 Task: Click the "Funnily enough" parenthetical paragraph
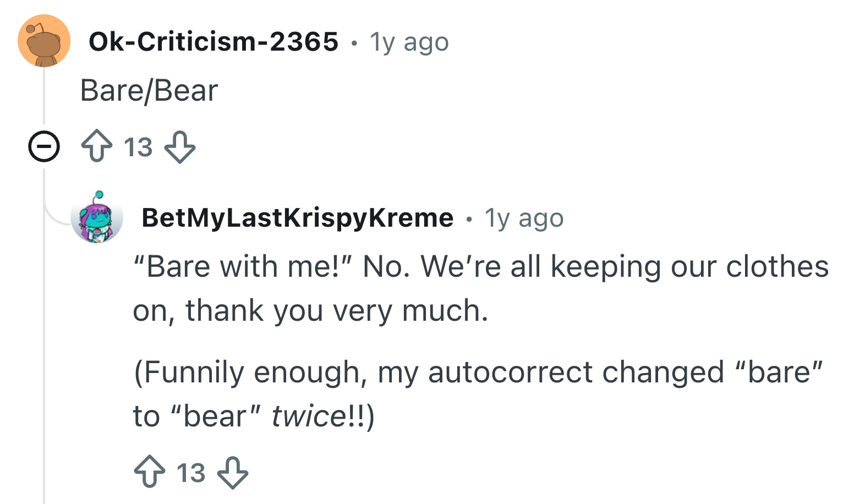pyautogui.click(x=478, y=393)
